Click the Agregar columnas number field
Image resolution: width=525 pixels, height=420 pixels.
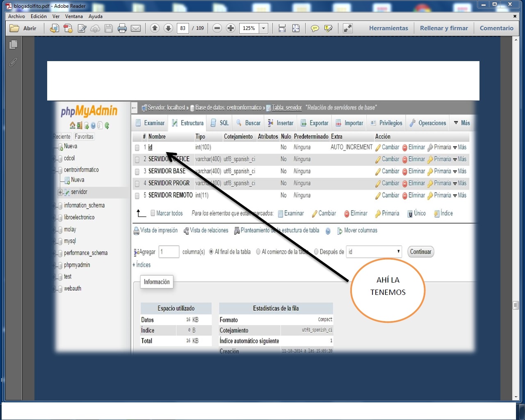169,251
